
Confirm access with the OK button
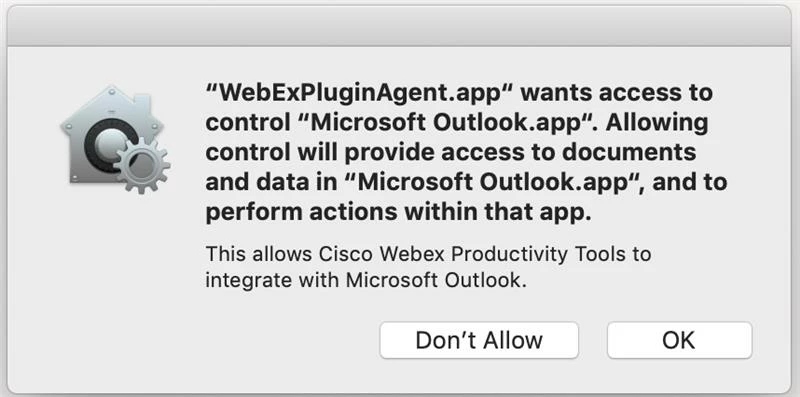(x=679, y=340)
